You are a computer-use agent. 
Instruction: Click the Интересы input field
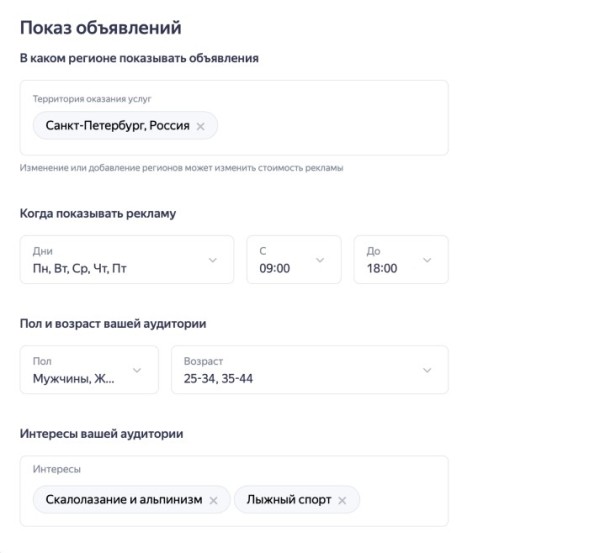click(x=400, y=500)
